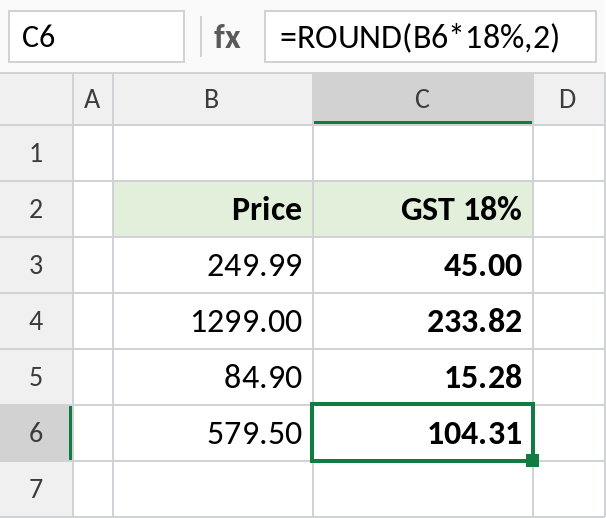Select cell containing 104.31
The image size is (606, 518).
423,433
